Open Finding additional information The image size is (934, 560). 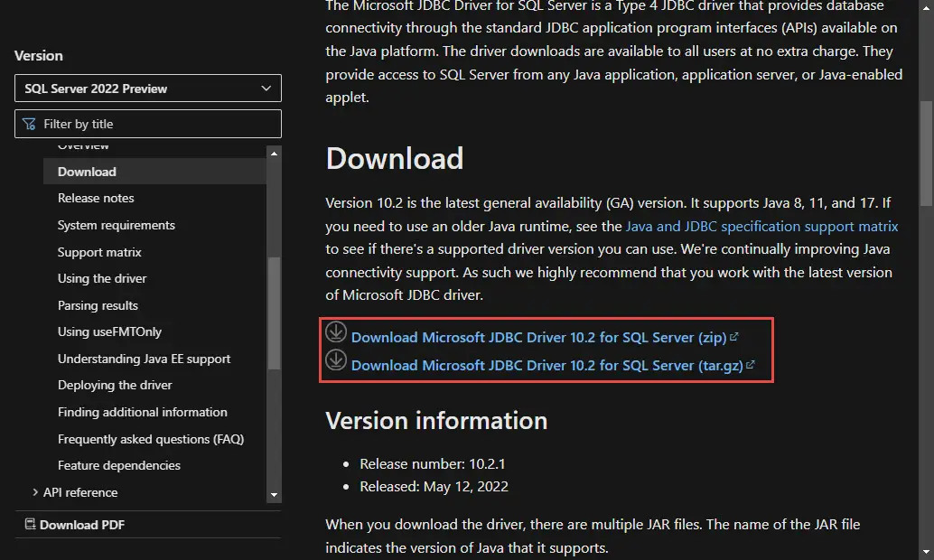click(x=143, y=412)
